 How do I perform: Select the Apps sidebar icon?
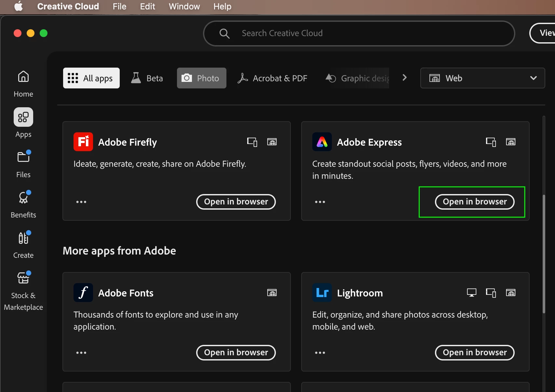[23, 117]
